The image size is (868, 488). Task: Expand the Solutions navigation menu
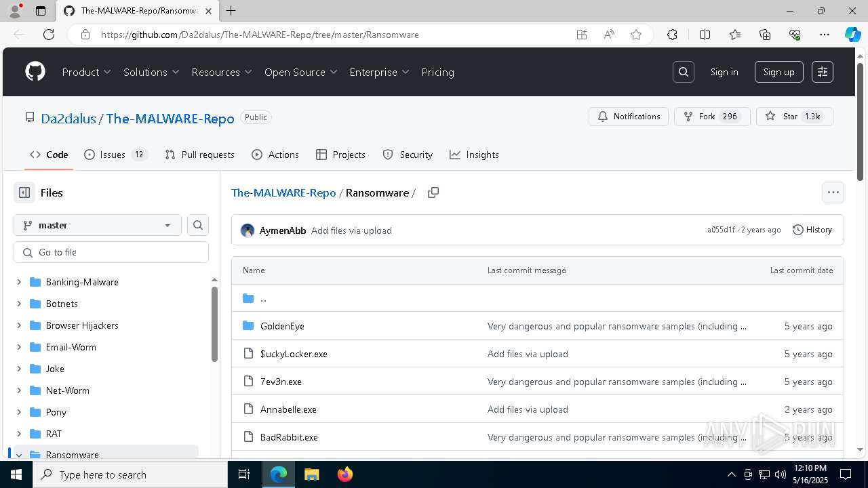[x=151, y=72]
